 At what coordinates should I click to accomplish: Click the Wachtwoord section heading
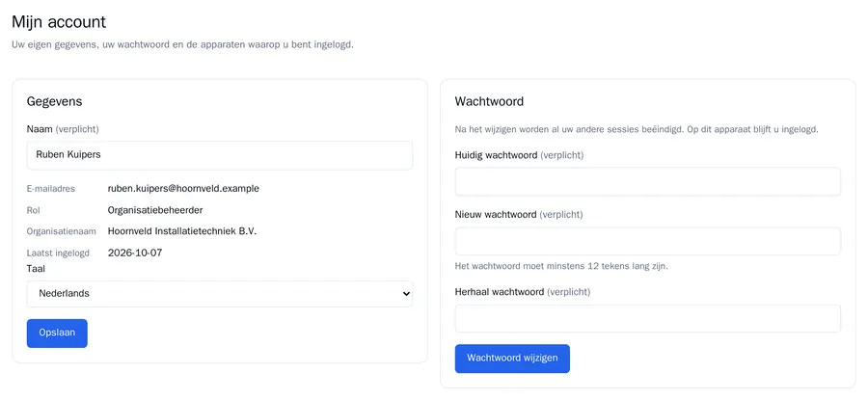point(489,102)
